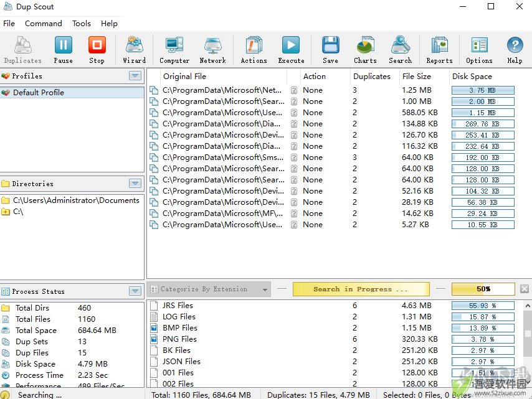Viewport: 532px width, 399px height.
Task: Save the results with Save icon
Action: pos(330,50)
